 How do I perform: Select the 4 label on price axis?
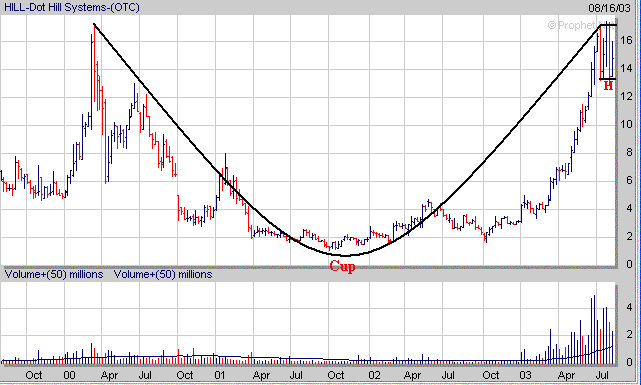tap(630, 208)
